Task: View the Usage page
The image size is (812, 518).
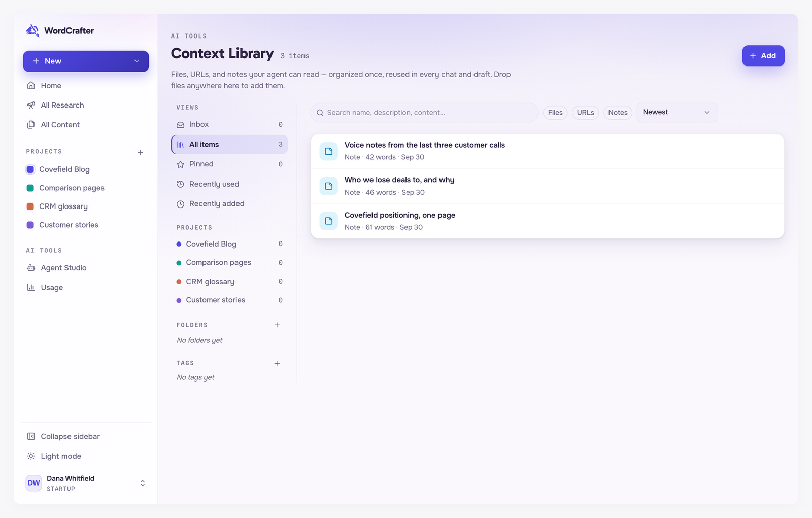Action: (86, 287)
